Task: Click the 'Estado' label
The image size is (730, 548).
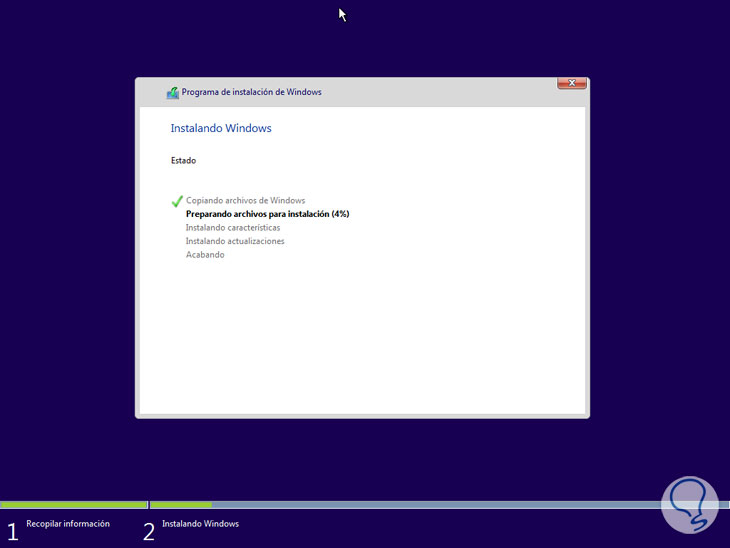Action: (183, 160)
